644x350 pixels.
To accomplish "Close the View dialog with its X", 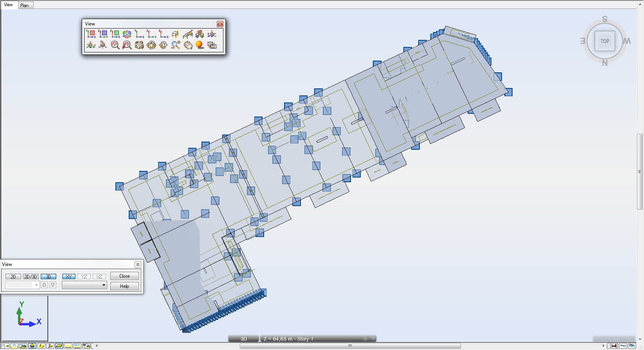I will click(x=138, y=264).
